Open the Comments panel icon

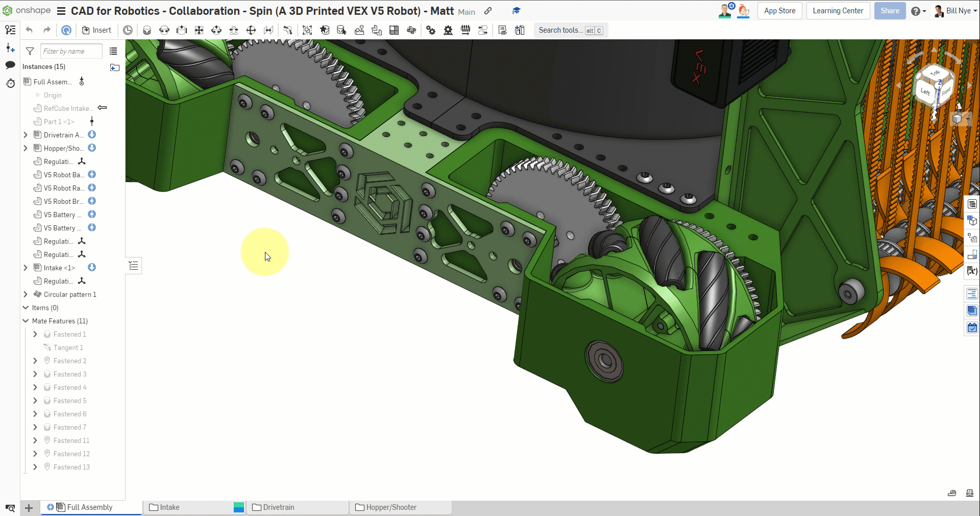coord(10,65)
